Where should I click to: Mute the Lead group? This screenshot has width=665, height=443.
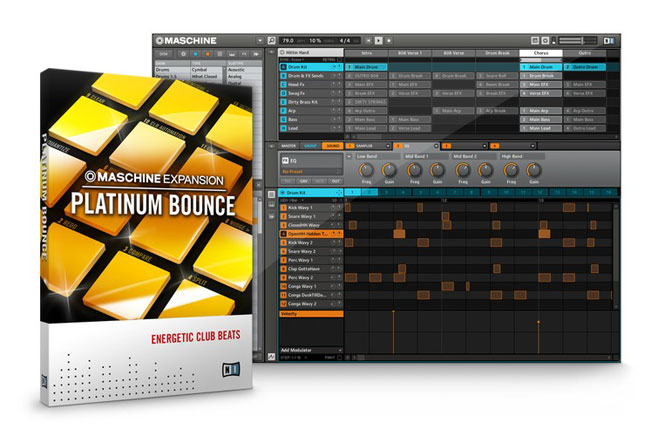click(334, 128)
